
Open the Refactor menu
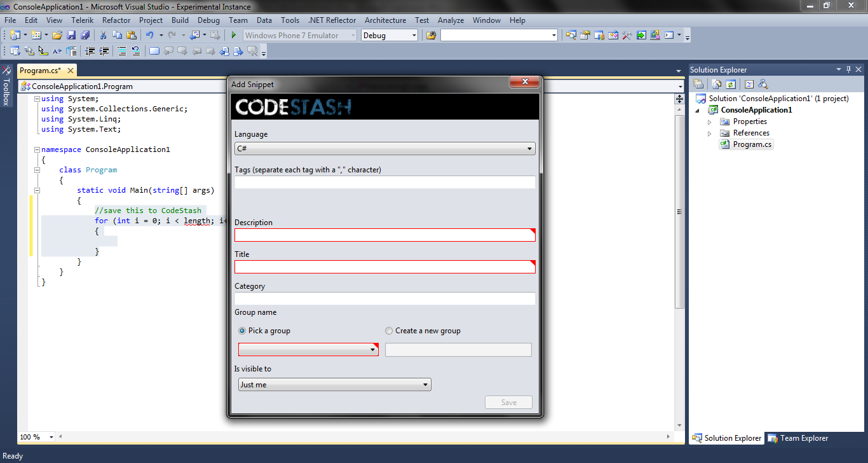116,20
